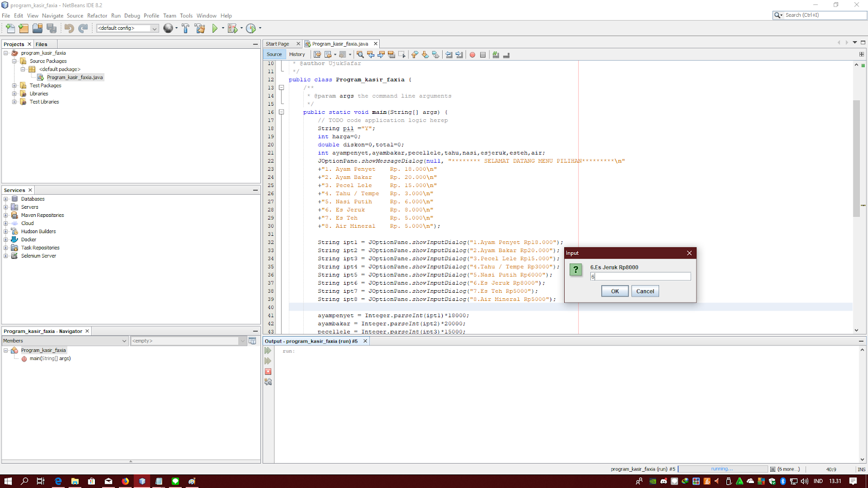
Task: Click the Uncomment lines editor icon
Action: pyautogui.click(x=506, y=55)
